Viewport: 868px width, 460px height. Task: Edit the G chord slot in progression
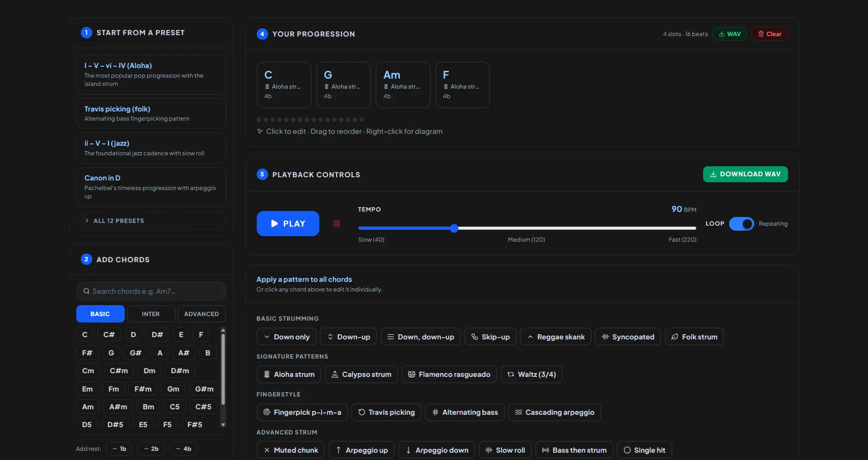point(344,85)
